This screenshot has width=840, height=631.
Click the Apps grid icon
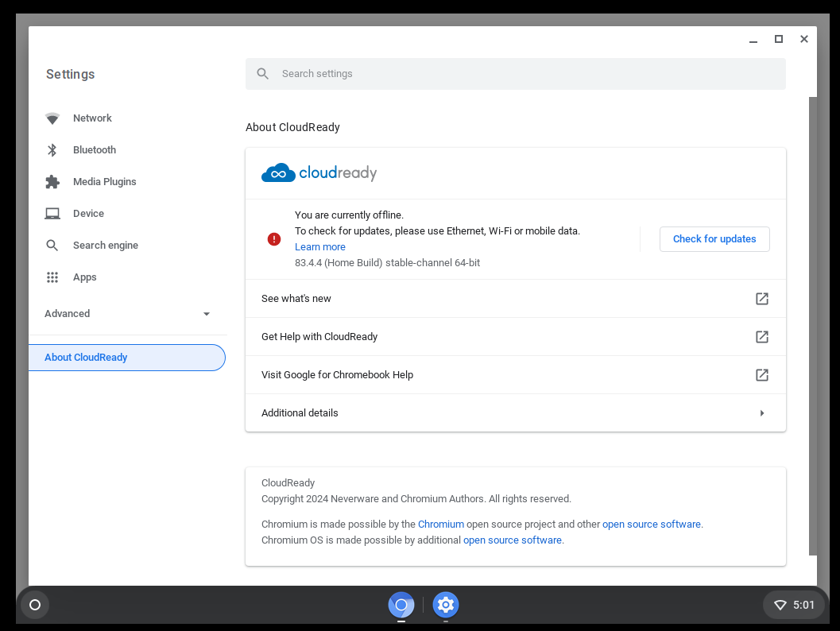click(52, 277)
